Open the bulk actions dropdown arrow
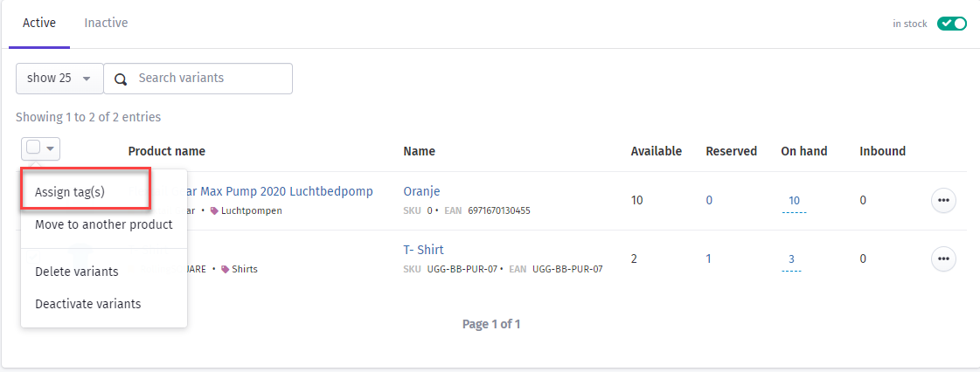 click(x=51, y=148)
